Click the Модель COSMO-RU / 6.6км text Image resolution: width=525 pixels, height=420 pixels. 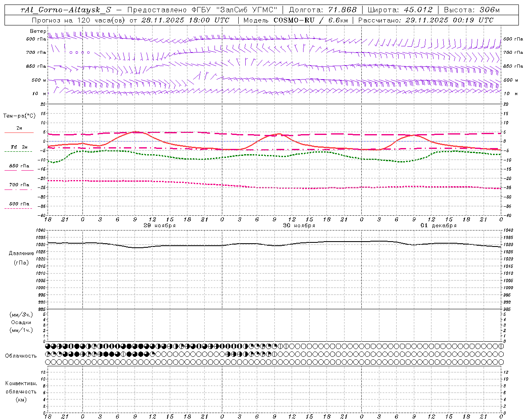click(295, 20)
